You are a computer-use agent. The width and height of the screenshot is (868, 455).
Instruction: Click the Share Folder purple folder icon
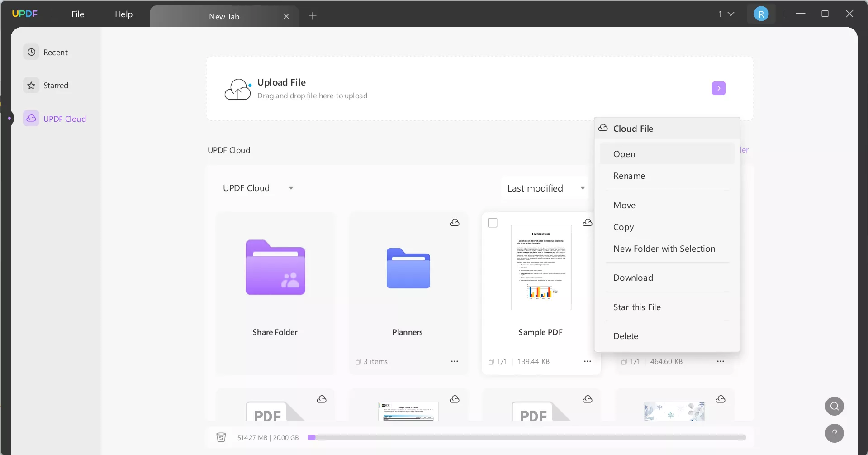pyautogui.click(x=275, y=267)
